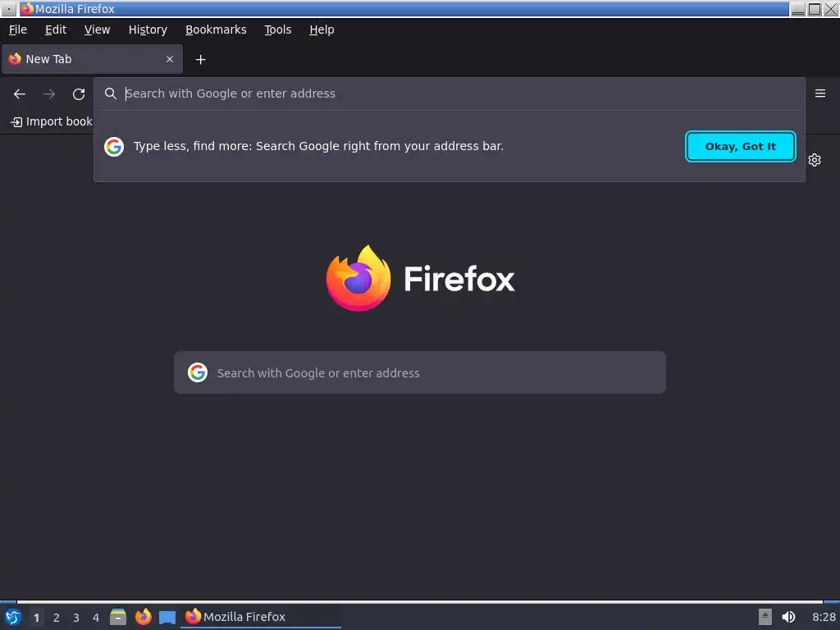
Task: Click the address bar magnifier icon
Action: point(111,94)
